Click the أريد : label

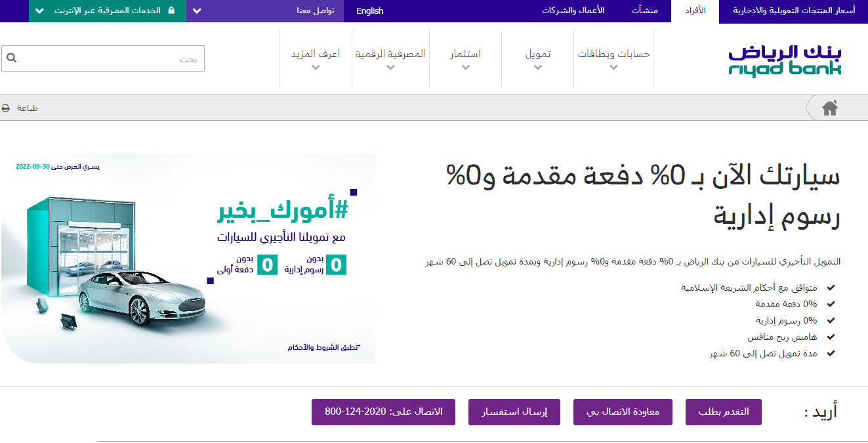(821, 413)
